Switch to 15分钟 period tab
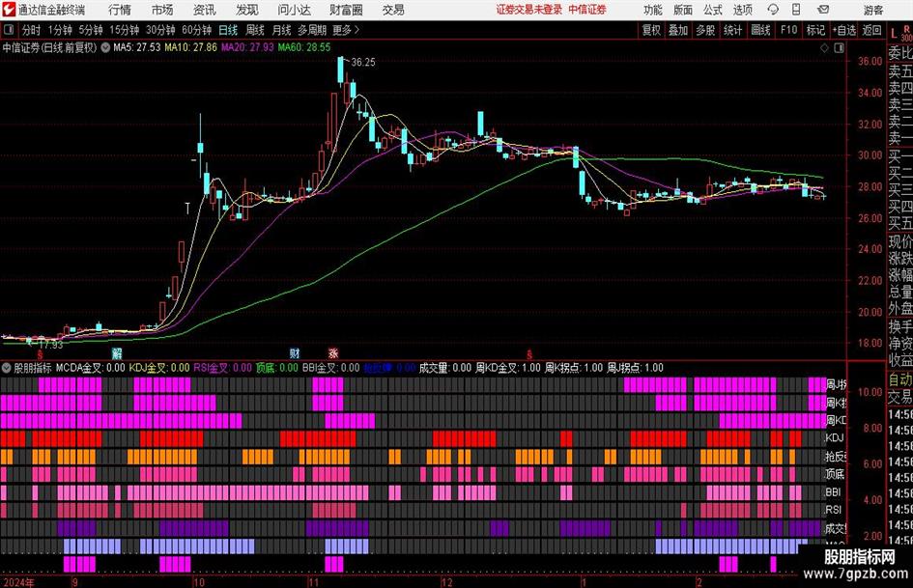913x588 pixels. coord(124,30)
